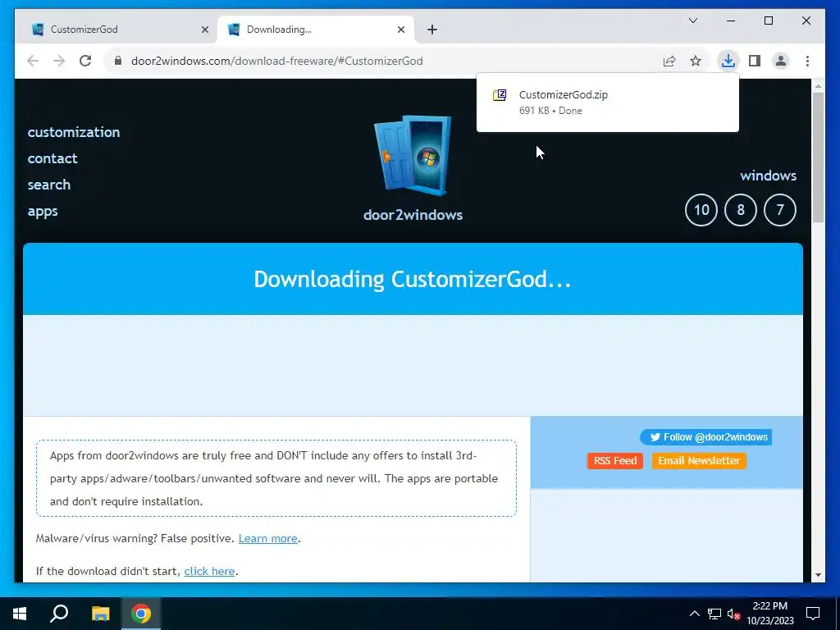Screen dimensions: 840x630
Task: Open new tab with plus button
Action: [431, 30]
